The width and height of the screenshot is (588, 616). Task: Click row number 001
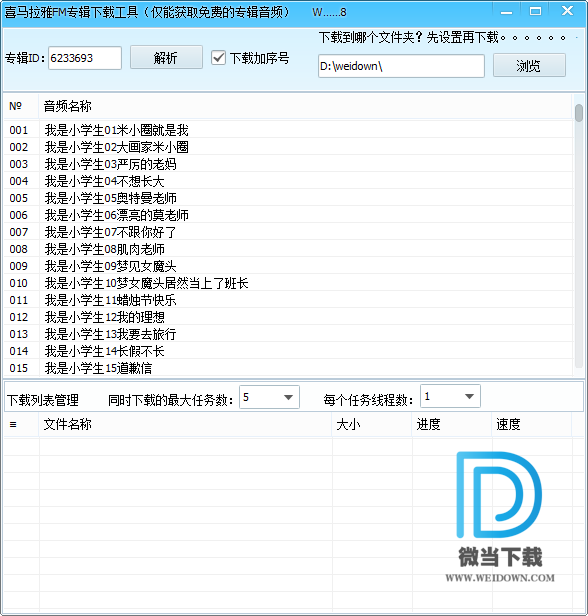pyautogui.click(x=18, y=130)
